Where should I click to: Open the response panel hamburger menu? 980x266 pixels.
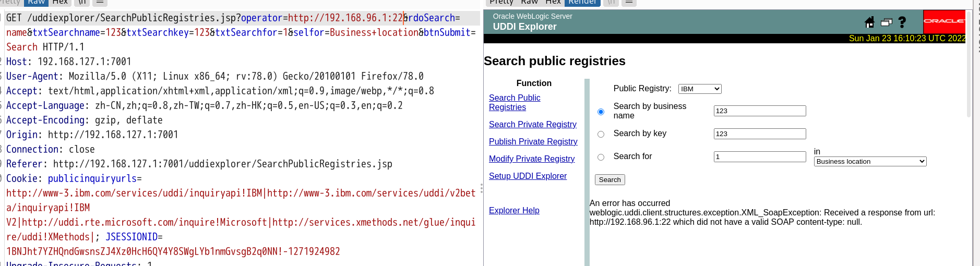[x=629, y=2]
